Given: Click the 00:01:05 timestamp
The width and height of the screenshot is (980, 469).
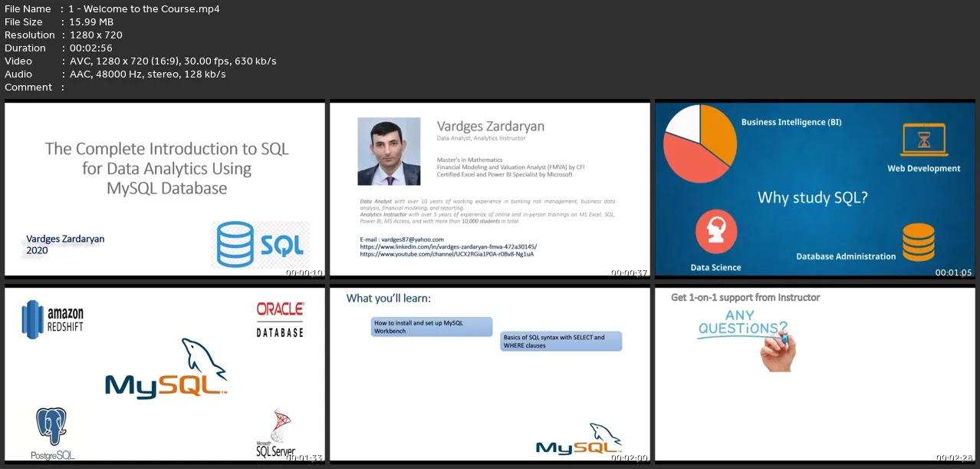Looking at the screenshot, I should (x=954, y=272).
